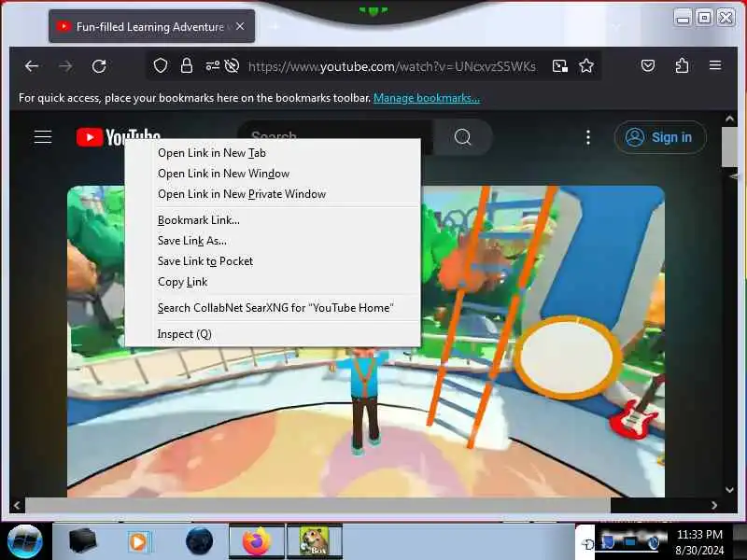Open the dark blue globe taskbar icon
Image resolution: width=747 pixels, height=560 pixels.
199,541
